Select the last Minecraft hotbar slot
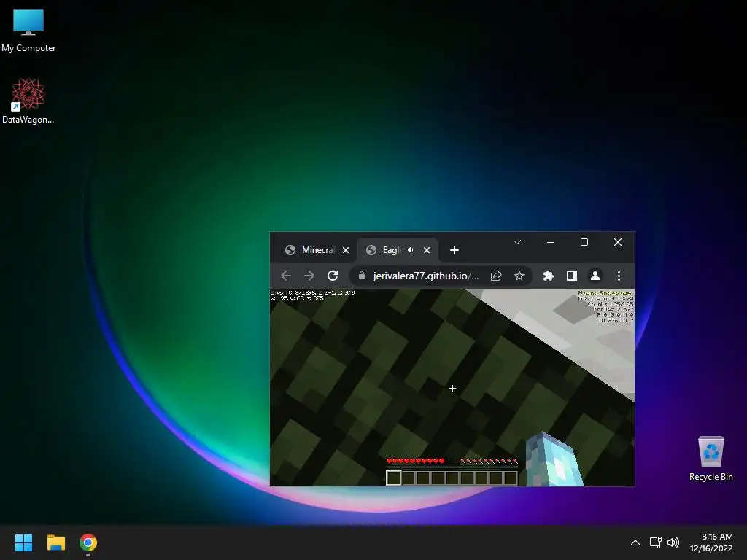Viewport: 747px width, 560px height. coord(510,478)
